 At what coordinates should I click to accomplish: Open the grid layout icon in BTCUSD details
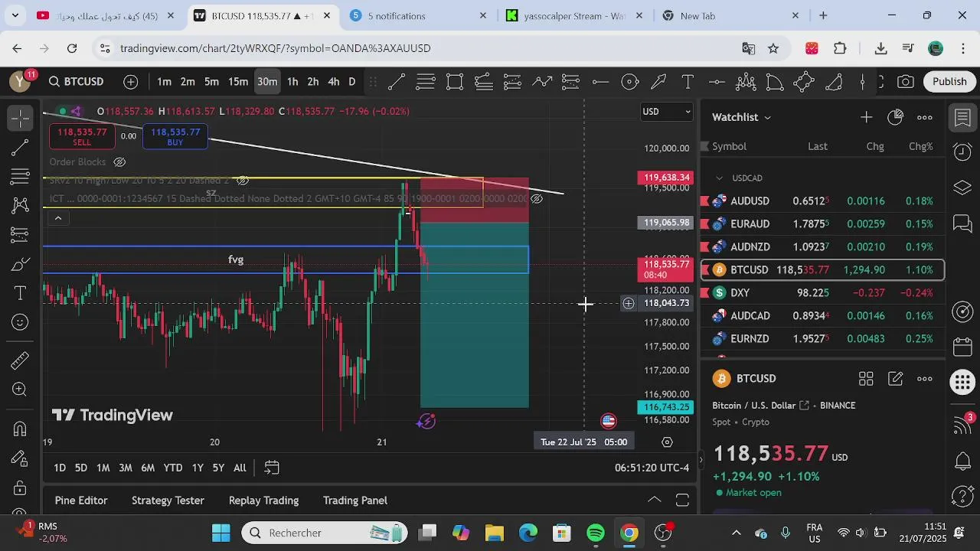tap(866, 379)
